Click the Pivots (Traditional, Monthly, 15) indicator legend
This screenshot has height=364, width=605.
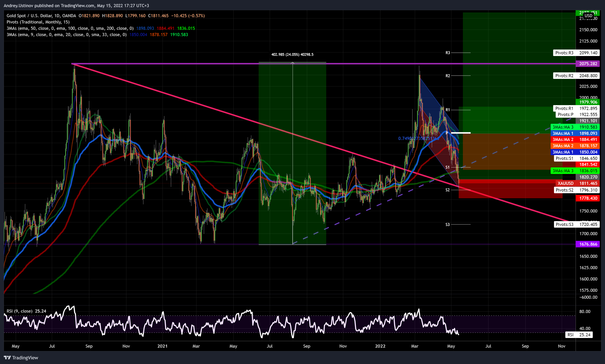coord(38,22)
